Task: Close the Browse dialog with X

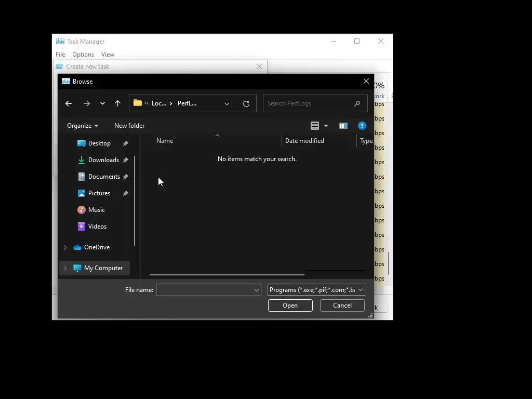Action: tap(366, 81)
